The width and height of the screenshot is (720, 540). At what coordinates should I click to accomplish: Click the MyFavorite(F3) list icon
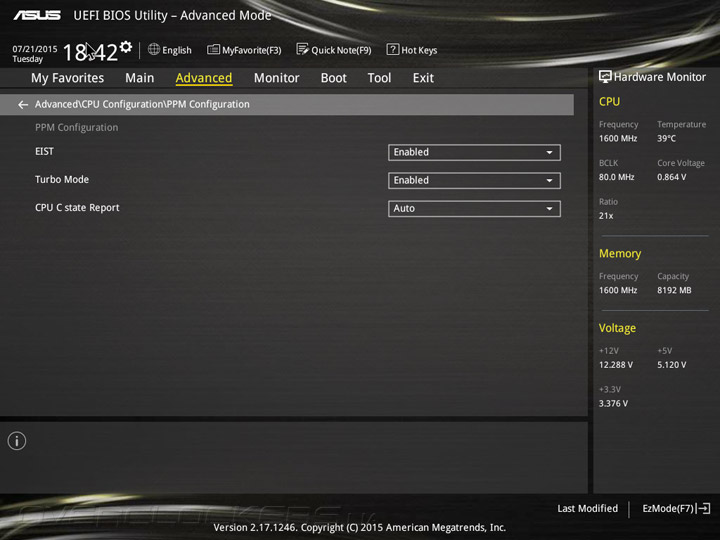pyautogui.click(x=213, y=49)
